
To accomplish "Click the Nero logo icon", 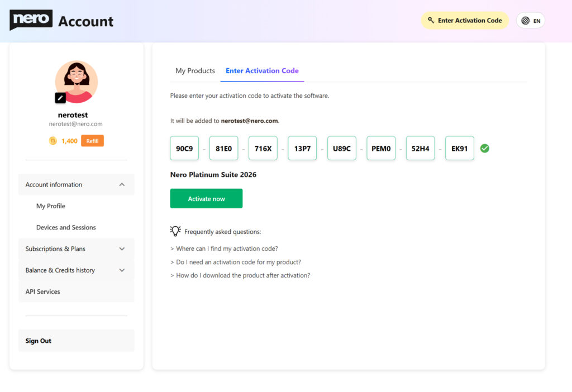I will click(x=30, y=21).
